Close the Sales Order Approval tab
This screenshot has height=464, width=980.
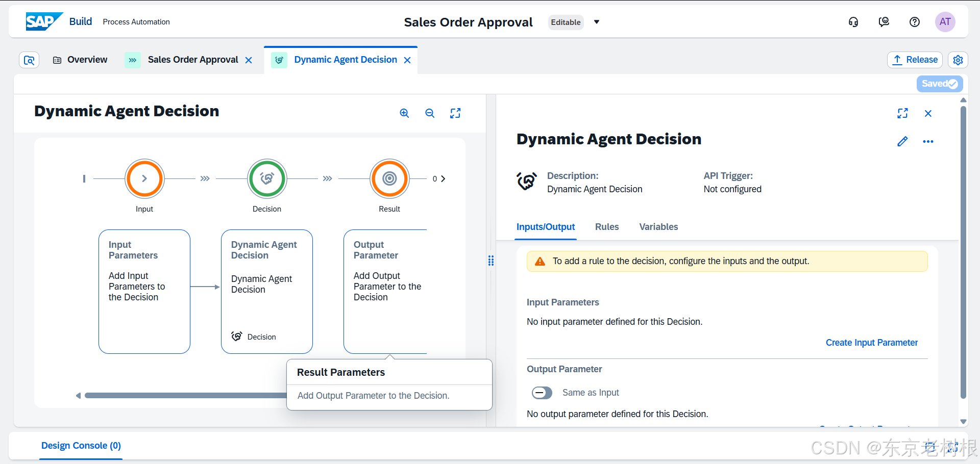(x=249, y=60)
